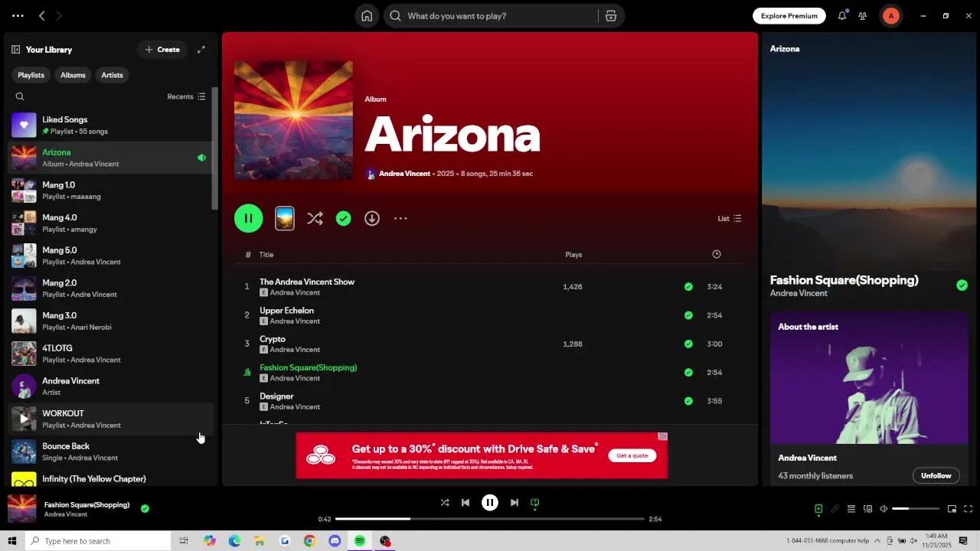
Task: Open Andrea Vincent link under album title
Action: (x=404, y=174)
